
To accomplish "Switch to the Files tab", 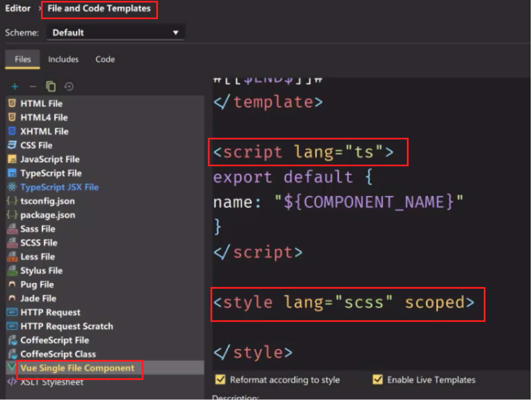I will click(x=23, y=59).
